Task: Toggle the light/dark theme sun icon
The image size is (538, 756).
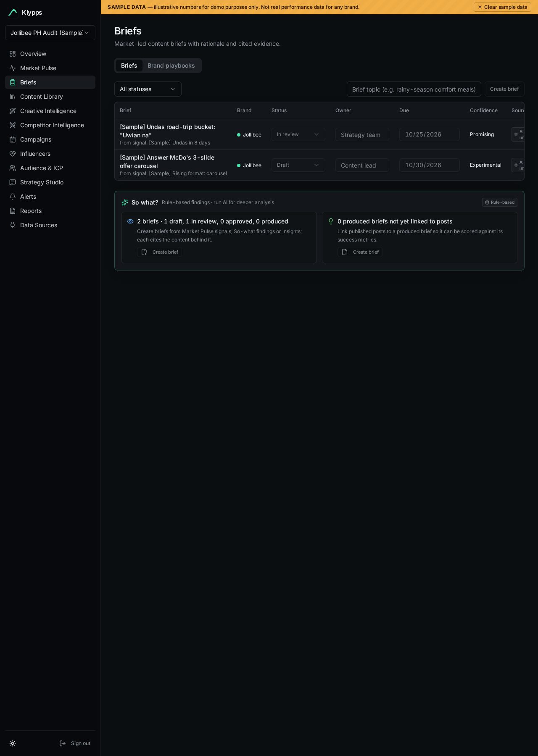Action: [13, 743]
